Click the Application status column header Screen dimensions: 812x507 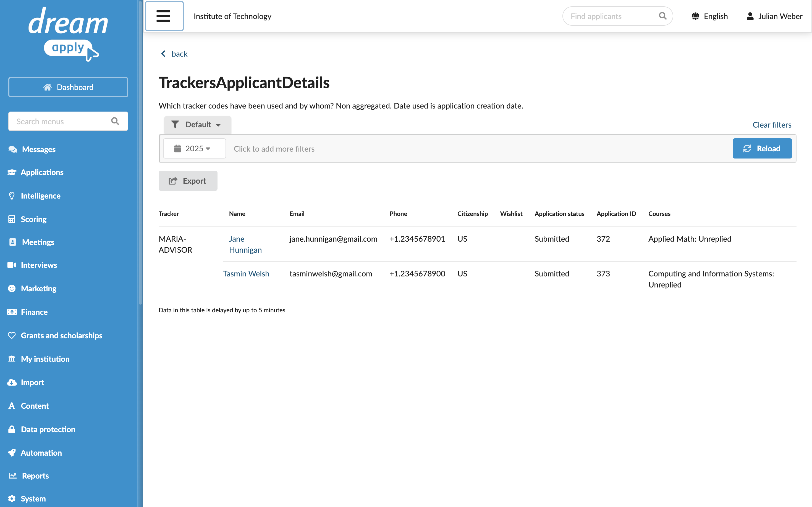559,214
